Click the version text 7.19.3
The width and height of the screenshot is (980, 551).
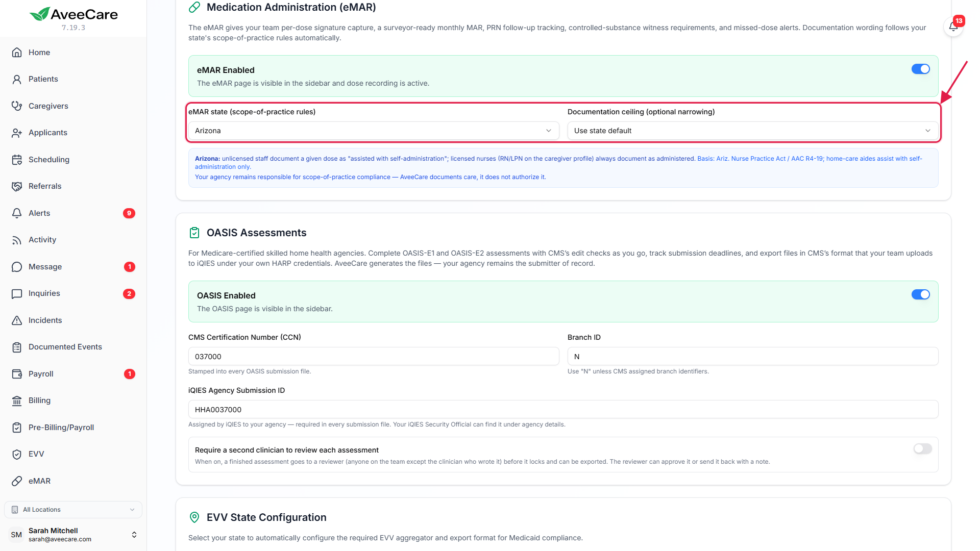(x=73, y=28)
